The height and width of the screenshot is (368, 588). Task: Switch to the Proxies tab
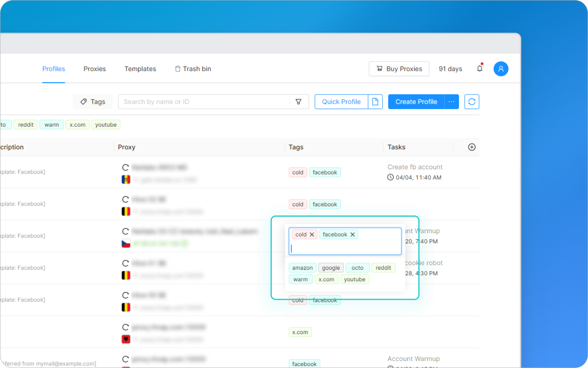coord(95,69)
